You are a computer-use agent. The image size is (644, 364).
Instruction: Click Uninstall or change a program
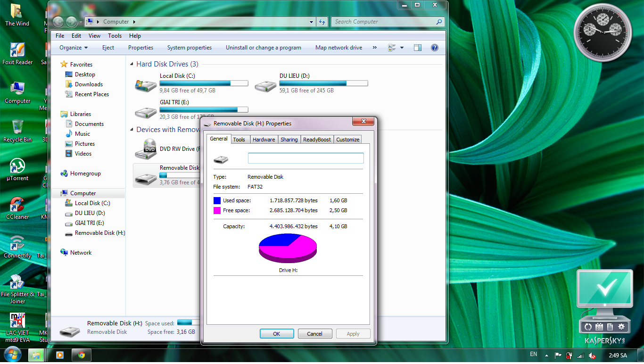(264, 48)
